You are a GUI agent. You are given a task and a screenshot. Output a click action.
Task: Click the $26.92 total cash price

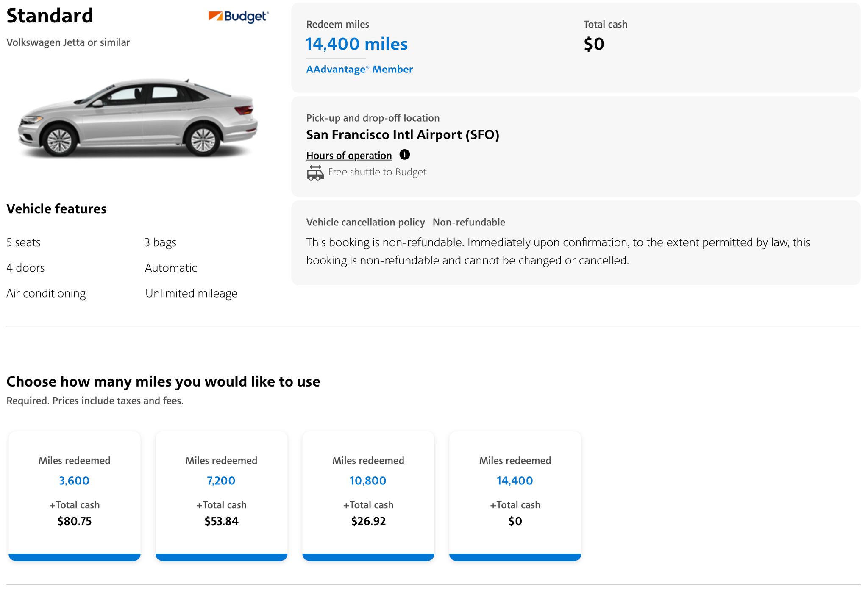coord(368,521)
